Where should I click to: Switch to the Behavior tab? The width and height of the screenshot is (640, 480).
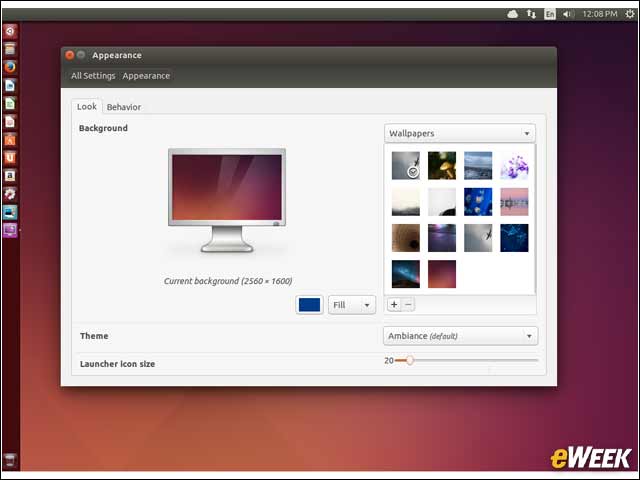coord(124,107)
